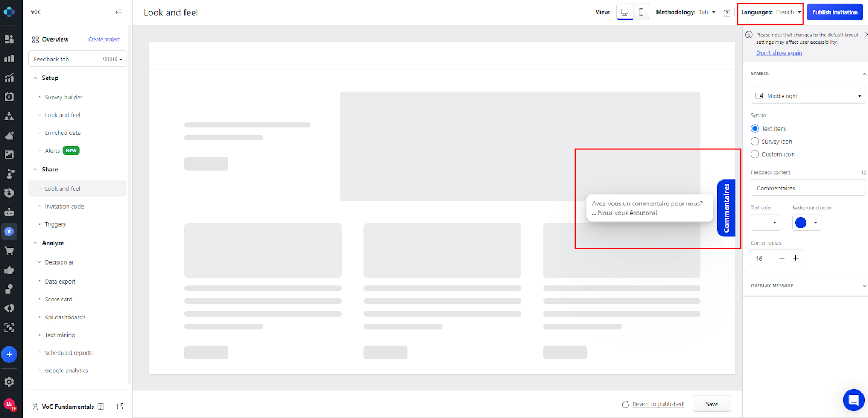Open the Languages French dropdown
This screenshot has width=868, height=418.
771,12
